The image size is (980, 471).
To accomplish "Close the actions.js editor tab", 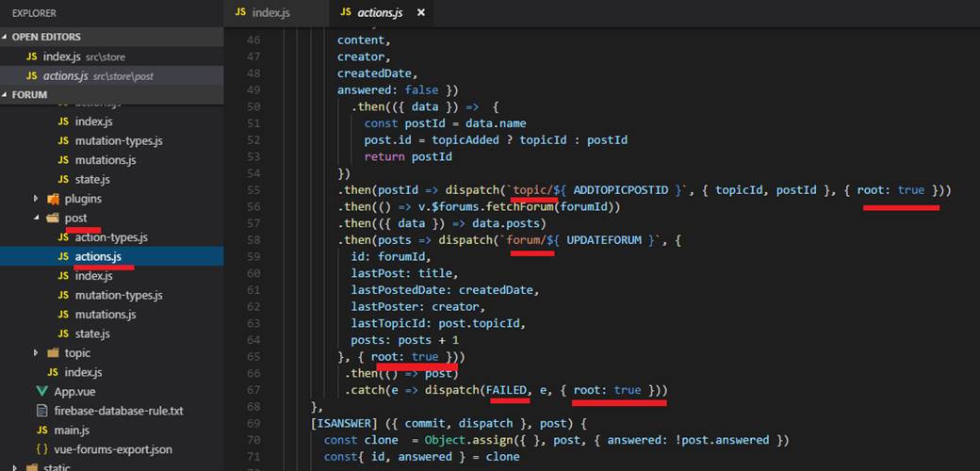I will [421, 12].
